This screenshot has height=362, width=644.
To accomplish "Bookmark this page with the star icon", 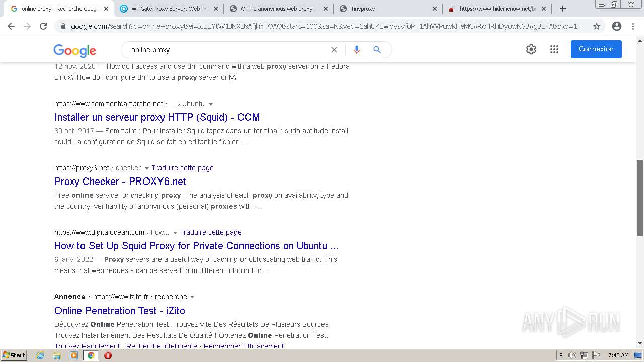I will (x=597, y=26).
